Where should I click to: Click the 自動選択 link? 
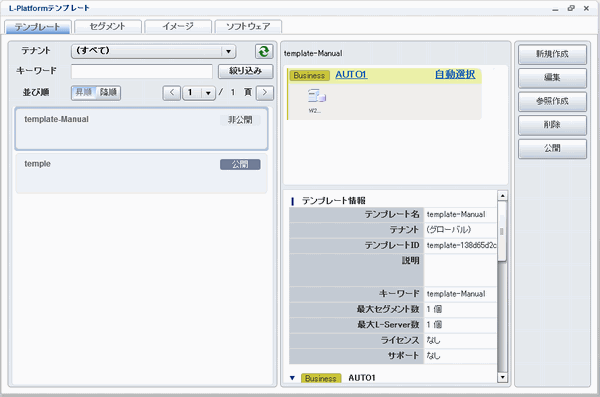click(455, 74)
